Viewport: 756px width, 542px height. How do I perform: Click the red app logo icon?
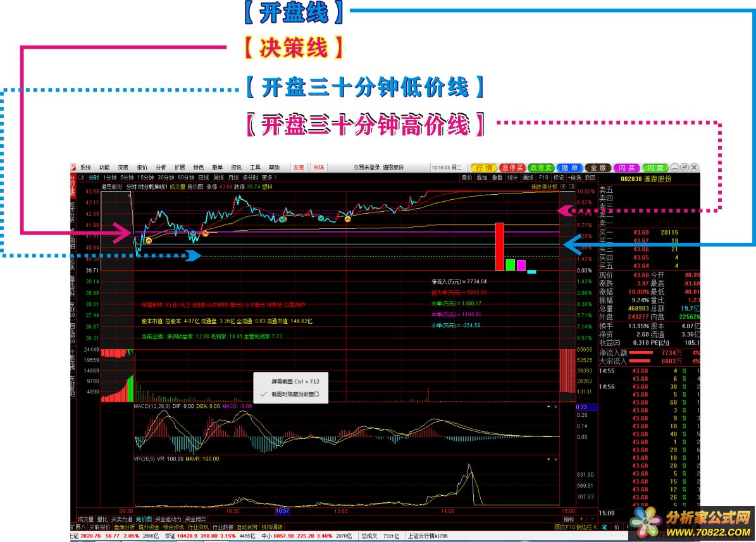coord(73,168)
